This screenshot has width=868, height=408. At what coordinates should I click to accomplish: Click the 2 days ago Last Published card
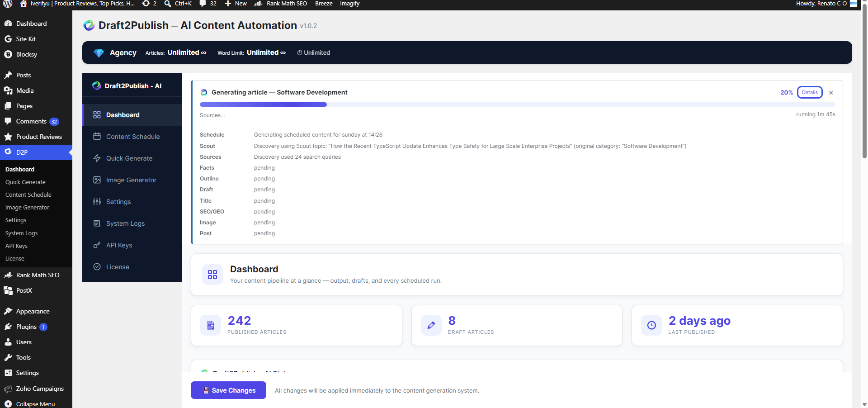737,326
